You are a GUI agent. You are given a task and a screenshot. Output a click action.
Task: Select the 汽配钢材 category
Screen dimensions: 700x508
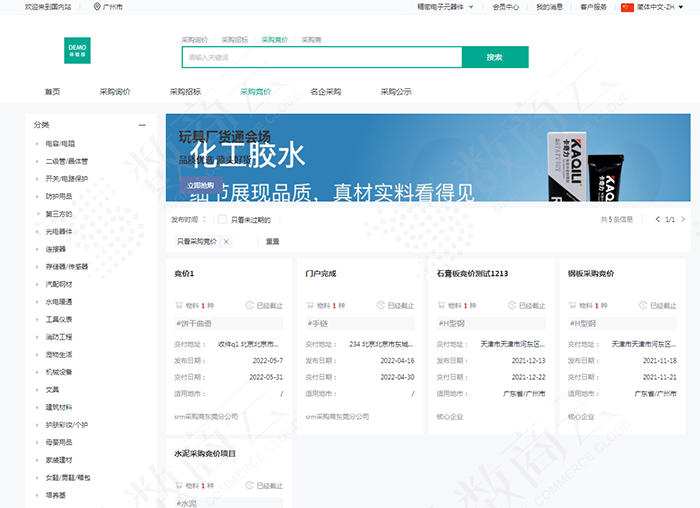[x=59, y=284]
